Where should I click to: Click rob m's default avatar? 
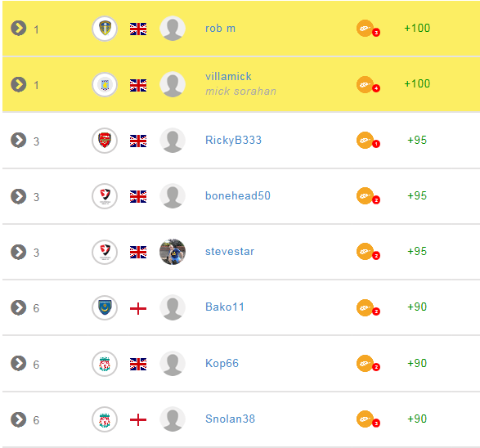[173, 28]
